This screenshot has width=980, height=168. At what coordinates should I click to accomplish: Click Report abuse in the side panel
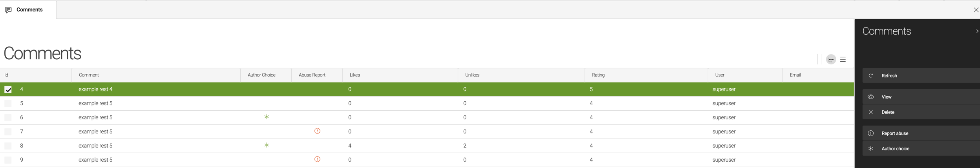point(894,133)
